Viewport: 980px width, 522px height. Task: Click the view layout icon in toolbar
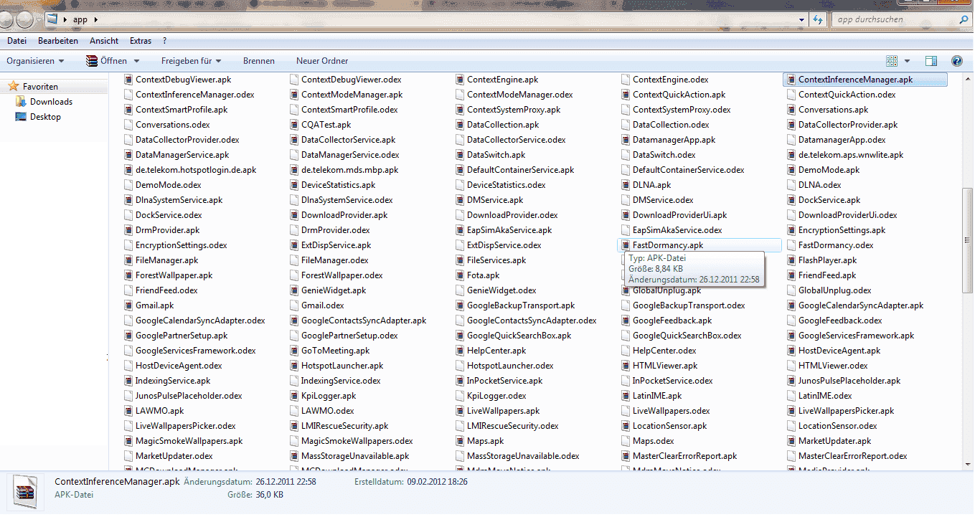(892, 61)
